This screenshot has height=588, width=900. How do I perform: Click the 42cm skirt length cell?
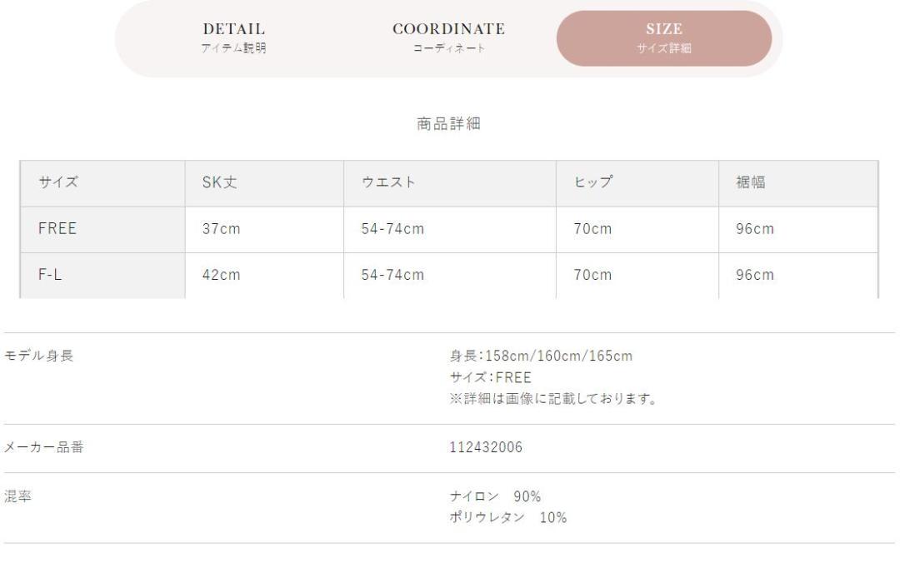click(265, 276)
